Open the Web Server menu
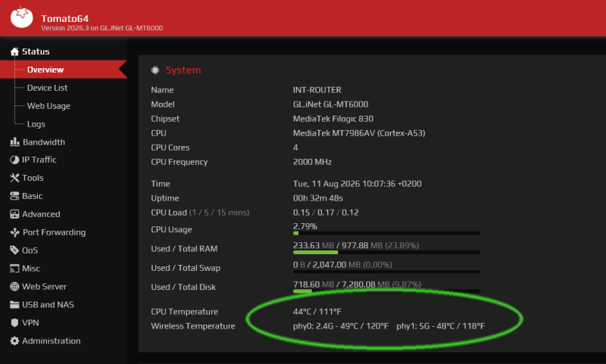This screenshot has height=364, width=606. click(x=44, y=287)
